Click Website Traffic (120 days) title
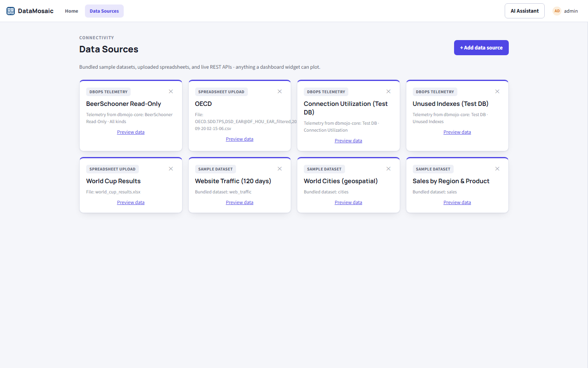This screenshot has width=588, height=368. (x=233, y=181)
